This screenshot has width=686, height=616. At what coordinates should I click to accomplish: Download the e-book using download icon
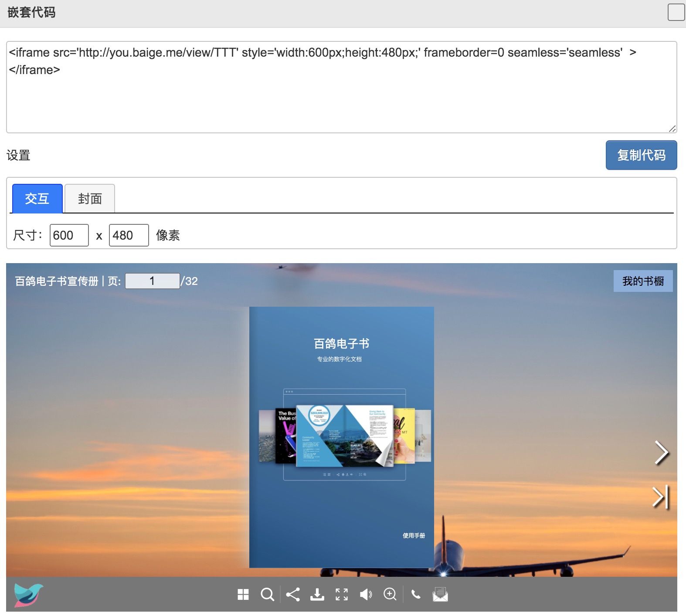point(317,594)
